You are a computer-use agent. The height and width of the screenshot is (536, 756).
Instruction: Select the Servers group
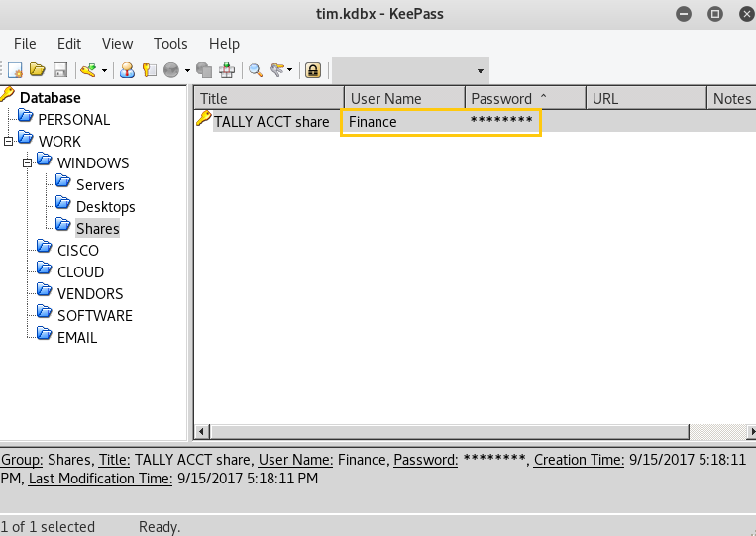(100, 185)
